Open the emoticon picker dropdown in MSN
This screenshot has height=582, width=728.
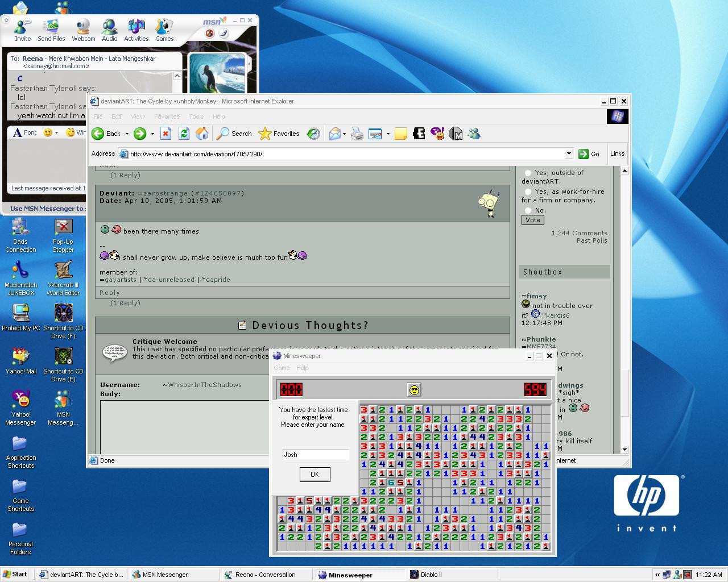(x=56, y=133)
